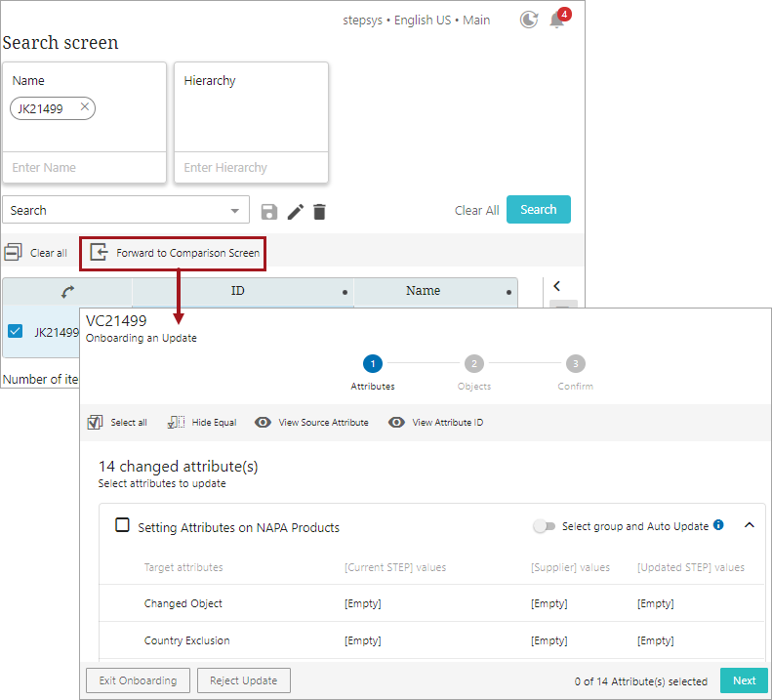Click Select all label in wizard toolbar
The image size is (772, 700).
tap(129, 422)
